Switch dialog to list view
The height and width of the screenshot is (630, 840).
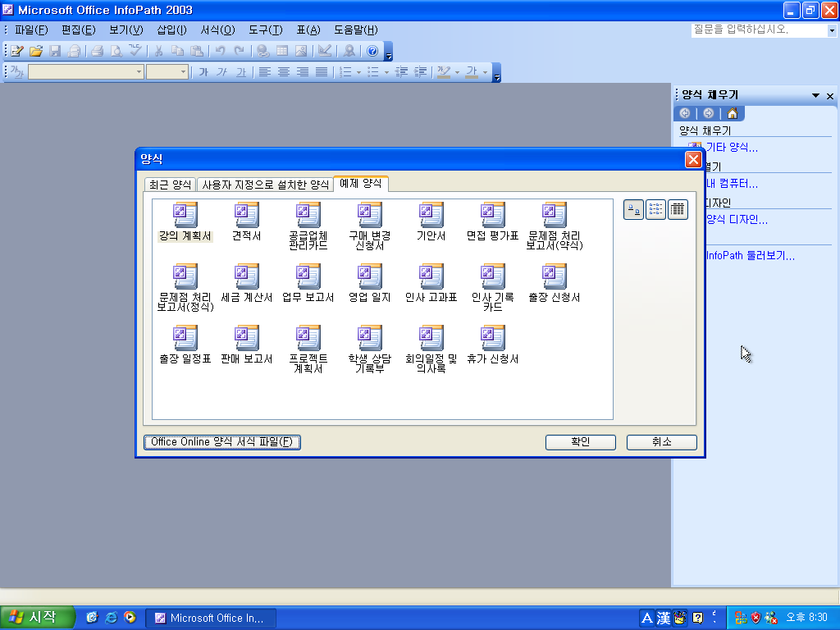(x=655, y=209)
